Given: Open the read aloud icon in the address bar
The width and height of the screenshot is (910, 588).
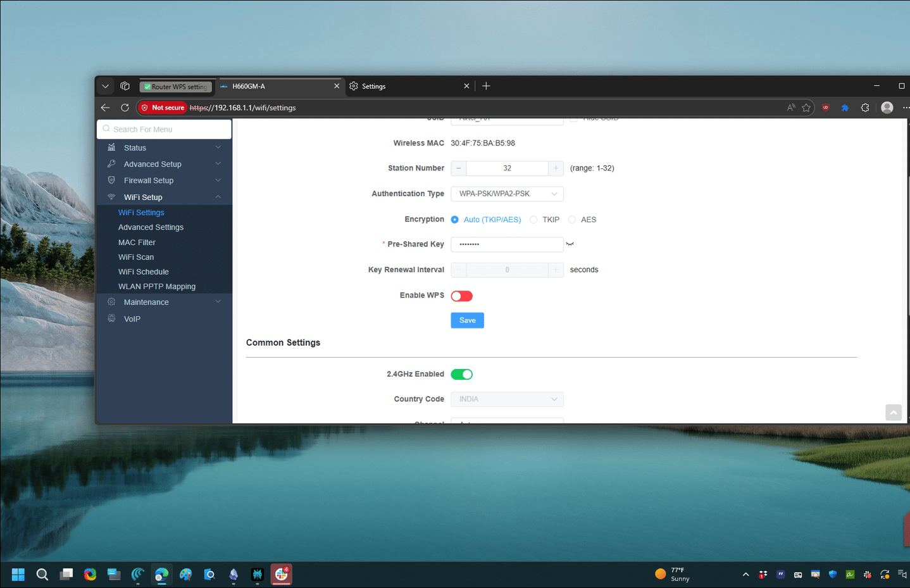Looking at the screenshot, I should tap(791, 108).
